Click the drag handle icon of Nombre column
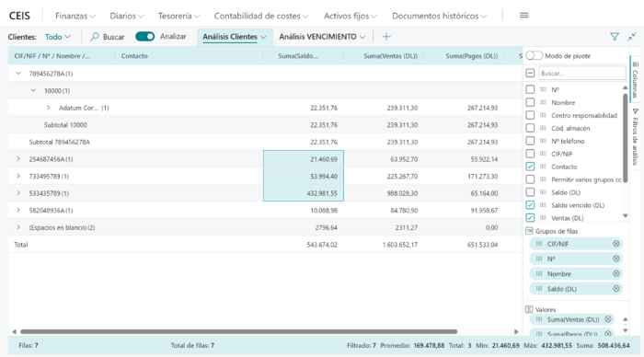 (543, 102)
